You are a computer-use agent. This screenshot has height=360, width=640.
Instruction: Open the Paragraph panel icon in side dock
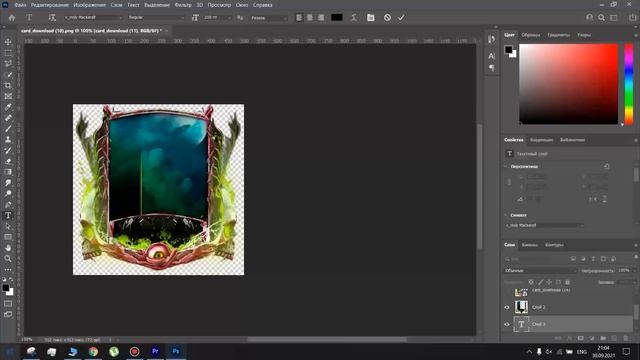(491, 68)
